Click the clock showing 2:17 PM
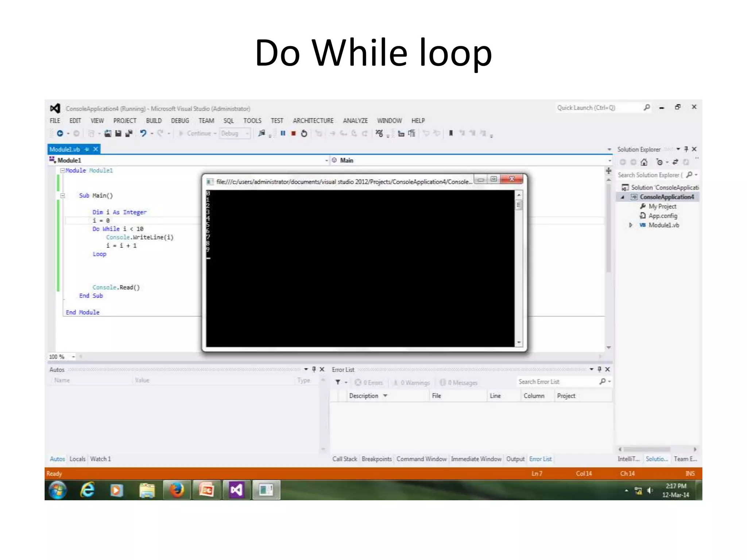The height and width of the screenshot is (560, 747). (676, 486)
